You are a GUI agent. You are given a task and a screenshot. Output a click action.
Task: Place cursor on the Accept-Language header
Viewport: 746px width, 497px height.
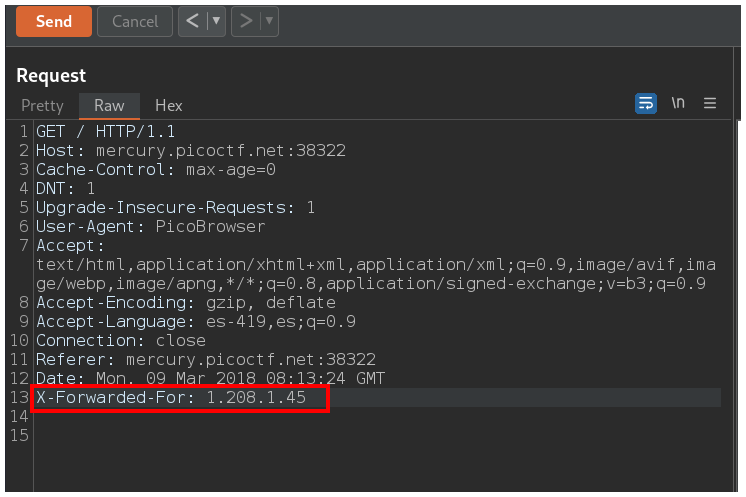point(195,322)
